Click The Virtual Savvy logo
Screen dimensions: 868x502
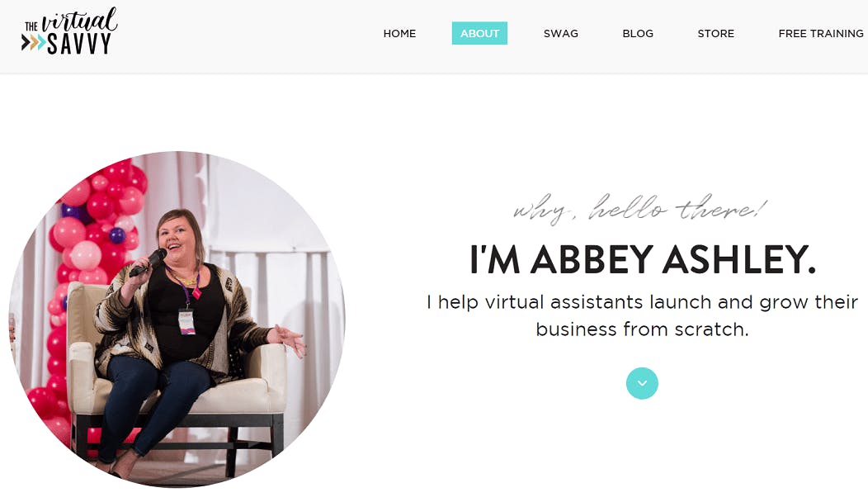pyautogui.click(x=70, y=31)
